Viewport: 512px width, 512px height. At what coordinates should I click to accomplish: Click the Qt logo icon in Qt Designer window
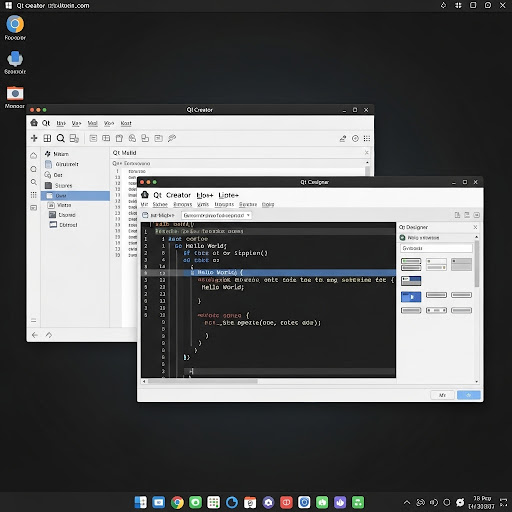pos(145,195)
